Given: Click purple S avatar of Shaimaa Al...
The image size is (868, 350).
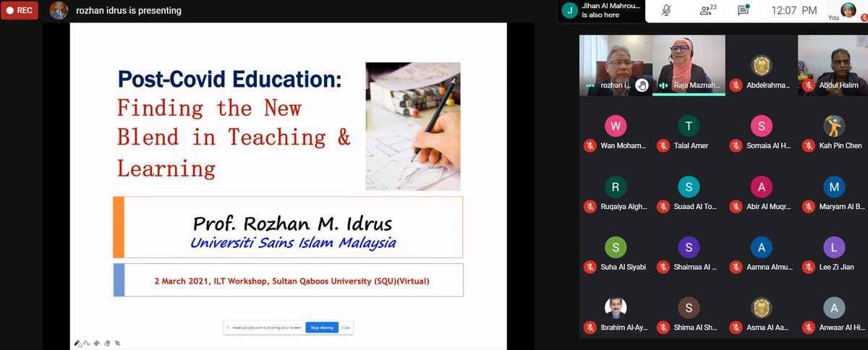Looking at the screenshot, I should point(689,247).
